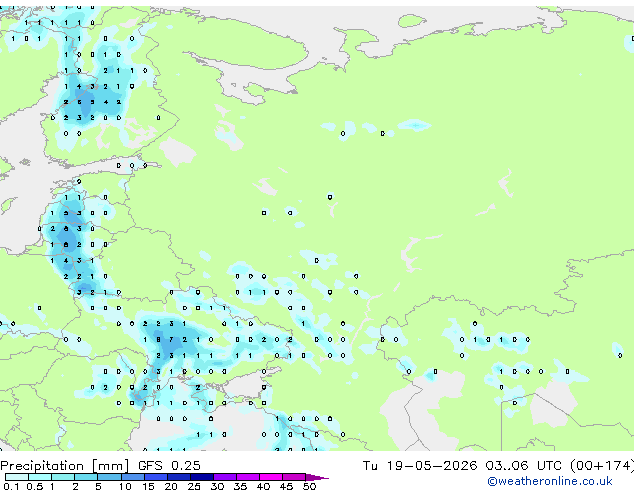
Task: Click the 'GFS 0.25' model label
Action: (169, 466)
